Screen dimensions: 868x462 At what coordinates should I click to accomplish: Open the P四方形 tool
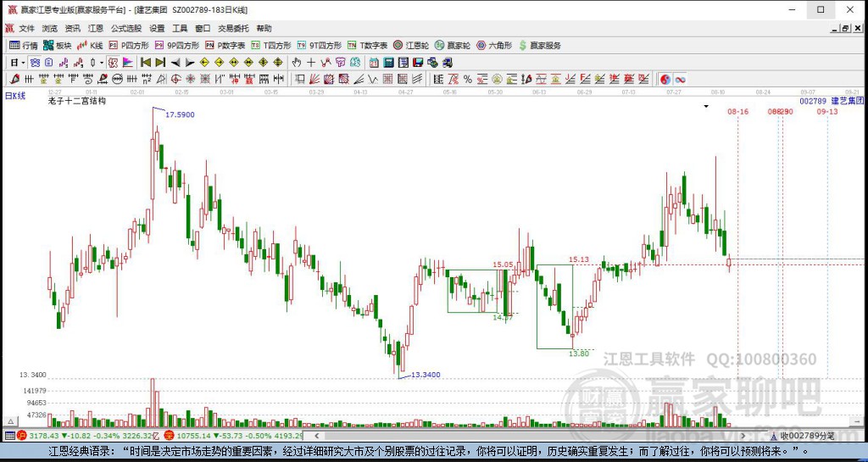[x=129, y=46]
